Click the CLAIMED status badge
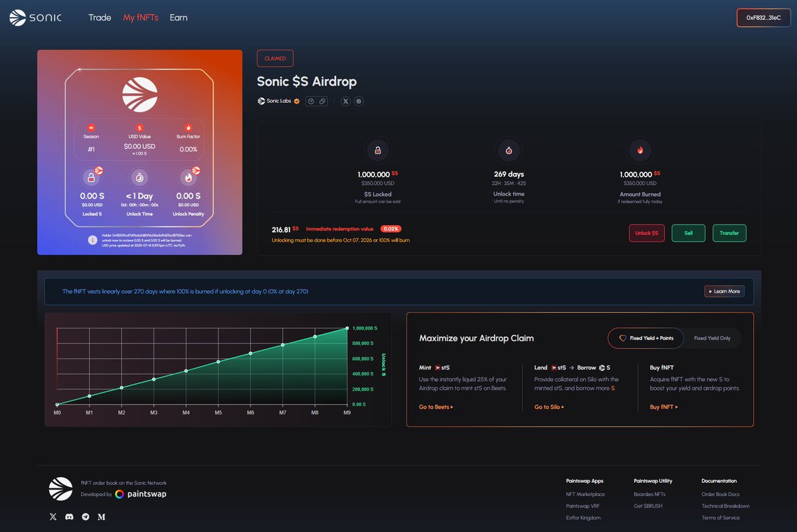The width and height of the screenshot is (797, 532). (275, 58)
